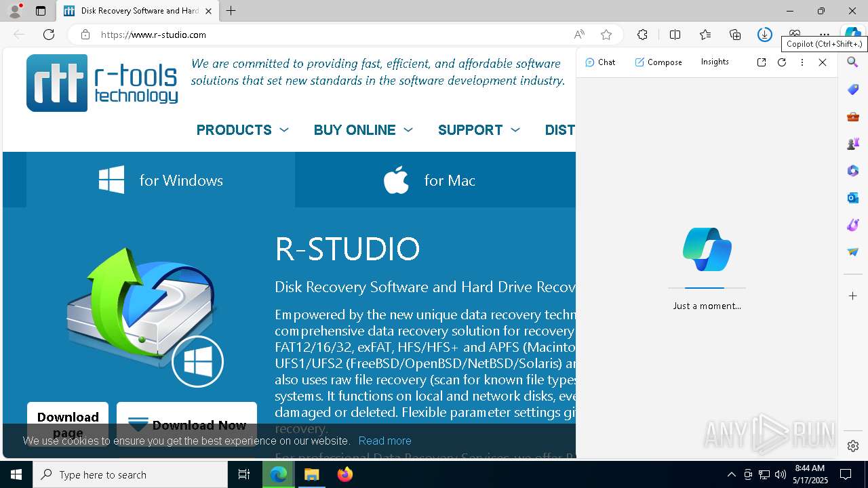Toggle the Split screen icon
The width and height of the screenshot is (868, 488).
(x=675, y=35)
